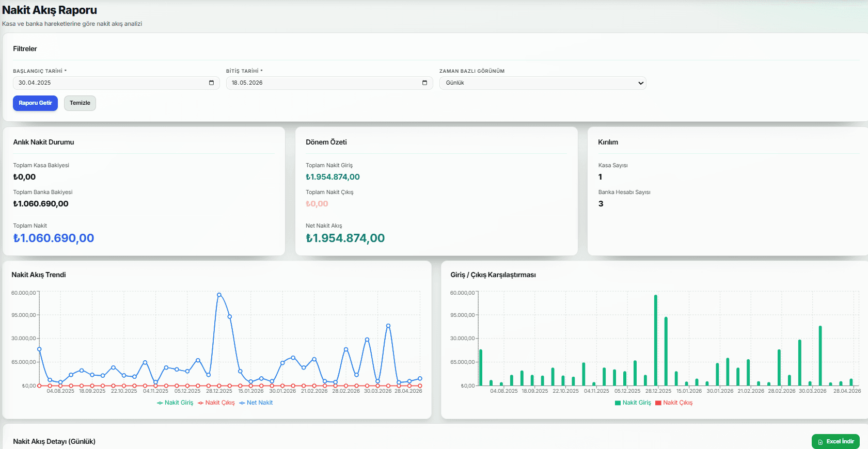
Task: Click the Net Nakit Akış value ₺1.954.874,00
Action: pyautogui.click(x=345, y=238)
